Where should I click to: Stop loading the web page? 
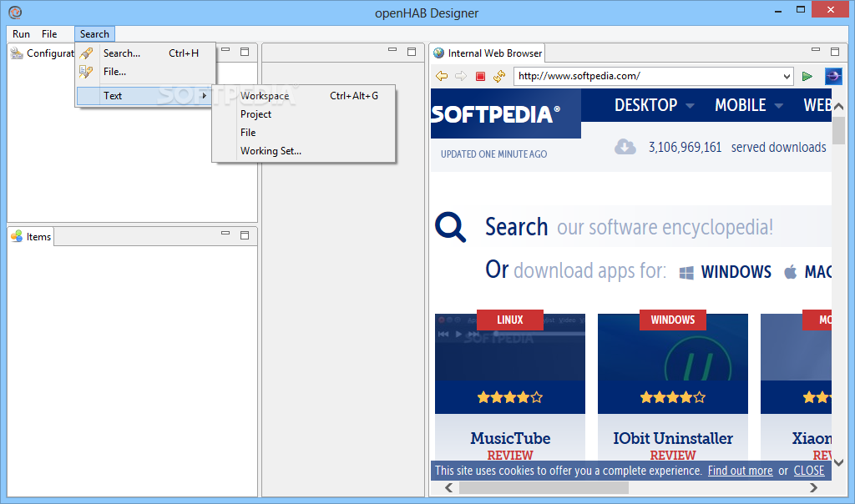(x=480, y=76)
